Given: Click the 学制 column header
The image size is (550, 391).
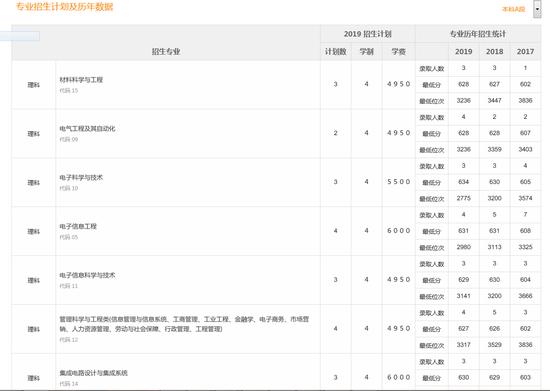Looking at the screenshot, I should point(367,52).
